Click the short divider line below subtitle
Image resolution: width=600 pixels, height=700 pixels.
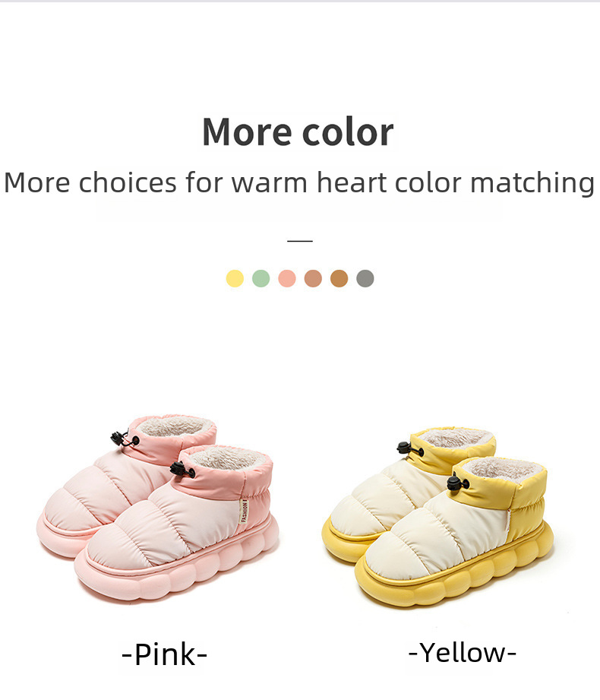pyautogui.click(x=300, y=241)
